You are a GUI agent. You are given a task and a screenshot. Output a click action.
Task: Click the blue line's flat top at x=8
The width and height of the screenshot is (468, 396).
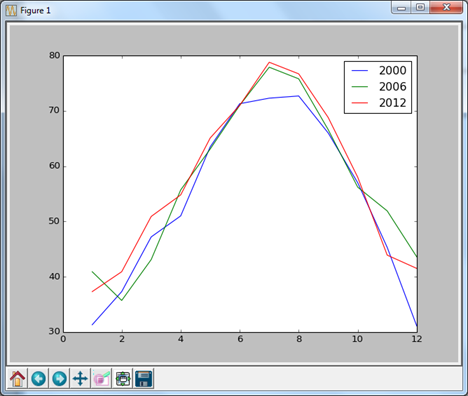[299, 96]
